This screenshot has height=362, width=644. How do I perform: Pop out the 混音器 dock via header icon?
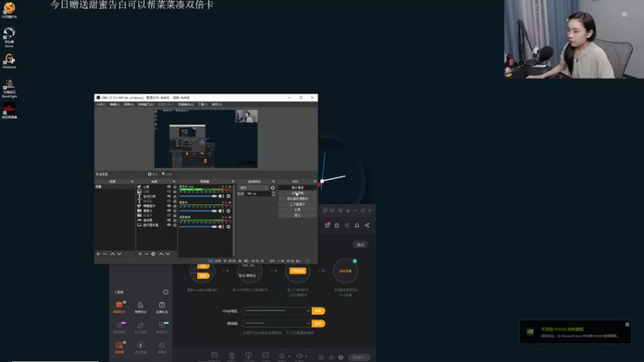[x=233, y=182]
